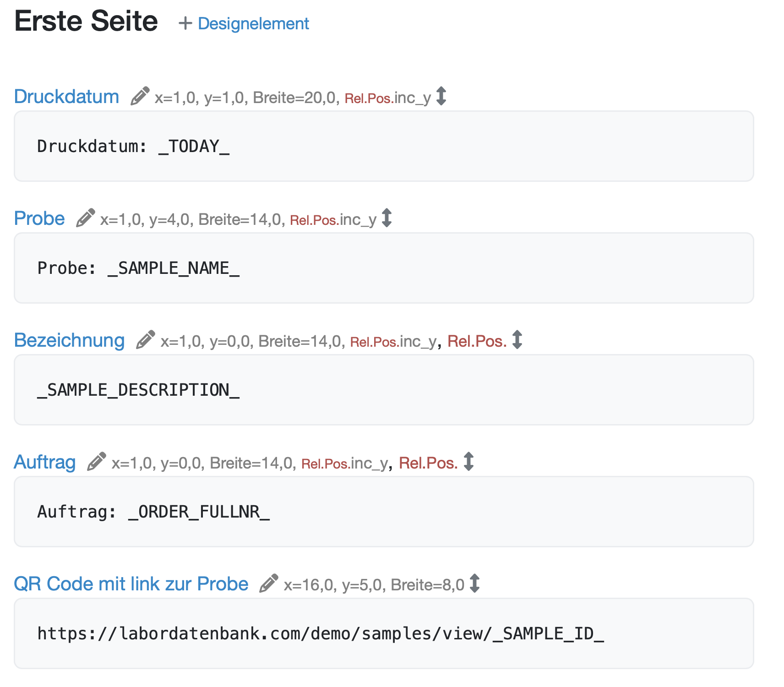The height and width of the screenshot is (687, 784).
Task: Click the plus icon beside Designelement
Action: pyautogui.click(x=185, y=23)
